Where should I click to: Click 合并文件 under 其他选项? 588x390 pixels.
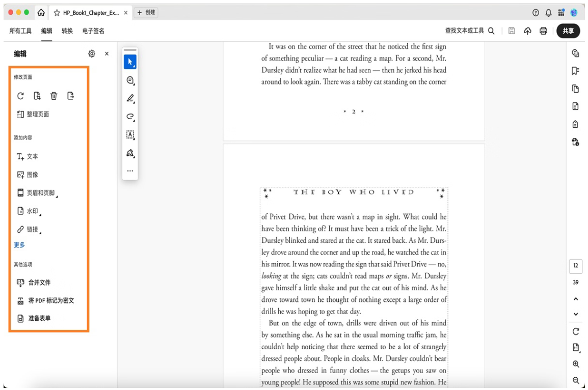click(x=35, y=282)
